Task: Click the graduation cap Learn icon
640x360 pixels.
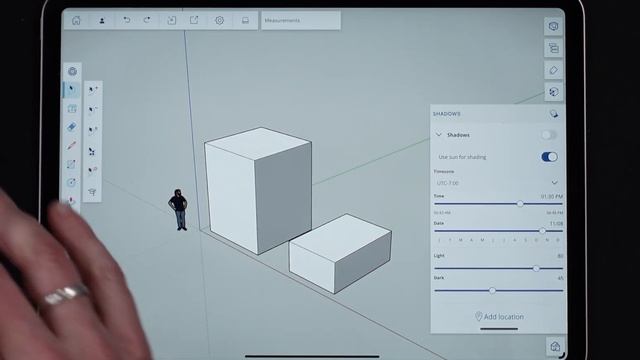Action: coord(92,192)
